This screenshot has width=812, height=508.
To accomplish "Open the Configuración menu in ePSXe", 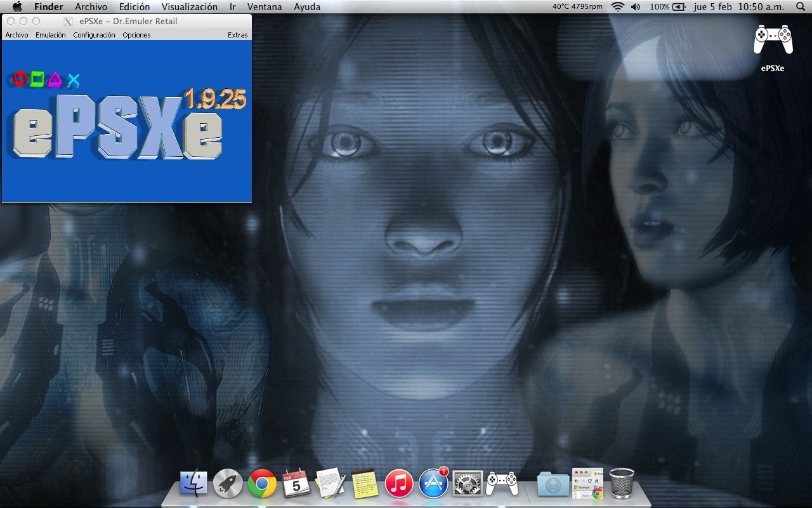I will [94, 35].
